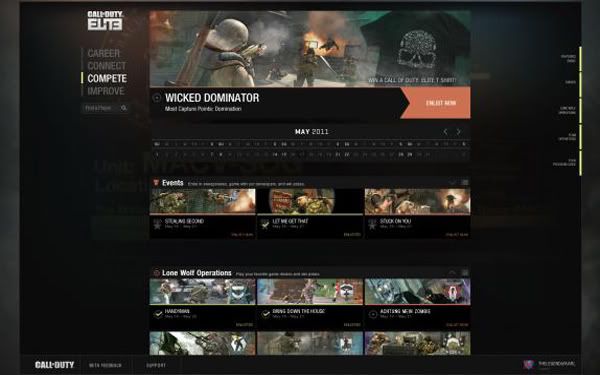This screenshot has width=600, height=375.
Task: Click the Events section title
Action: point(173,183)
